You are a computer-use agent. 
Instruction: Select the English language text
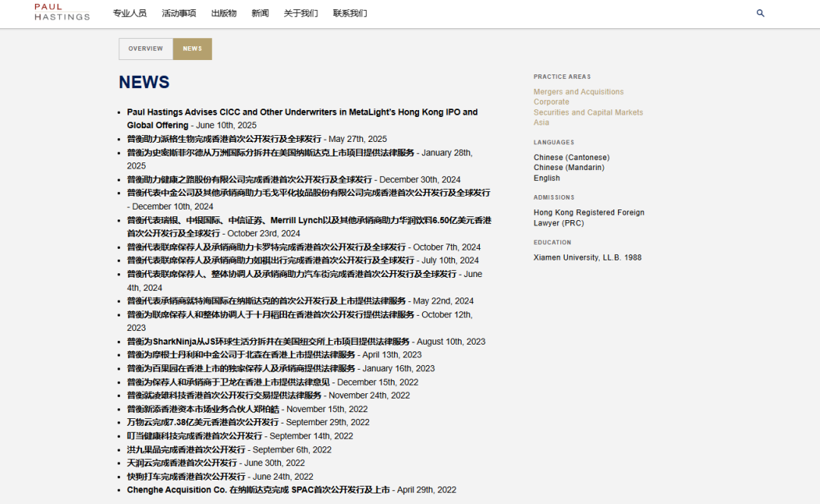click(x=547, y=178)
